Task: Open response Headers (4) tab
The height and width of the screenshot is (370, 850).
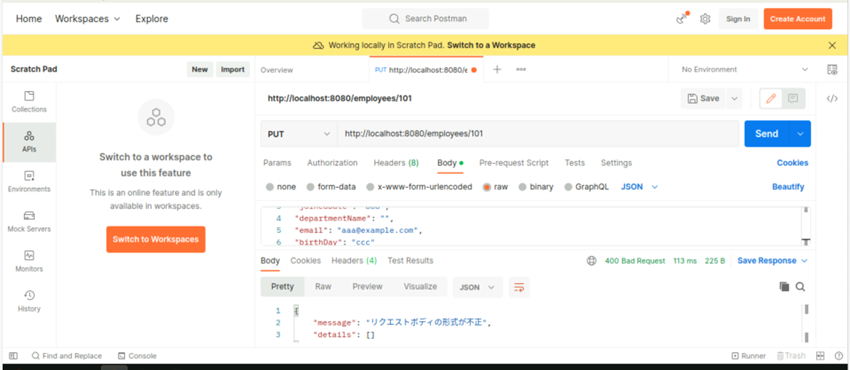Action: [x=354, y=261]
